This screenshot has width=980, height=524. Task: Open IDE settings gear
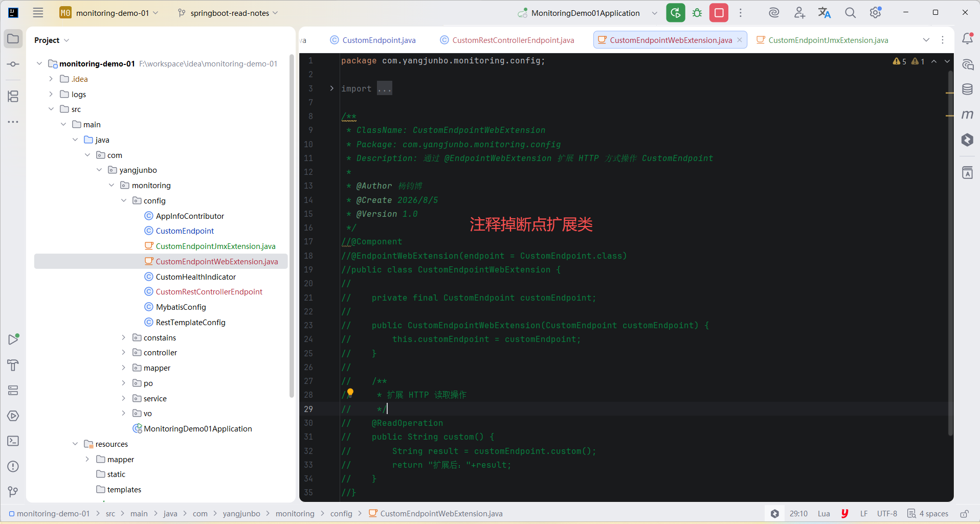(876, 13)
